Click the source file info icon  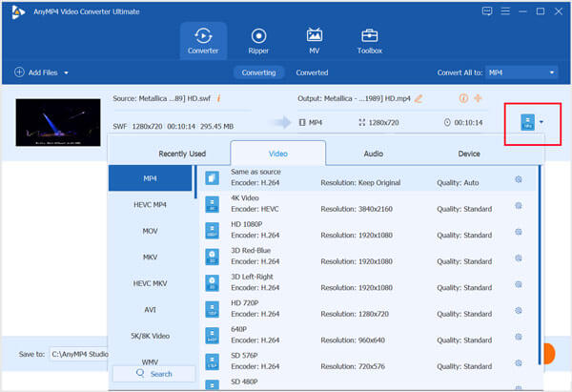pyautogui.click(x=218, y=98)
